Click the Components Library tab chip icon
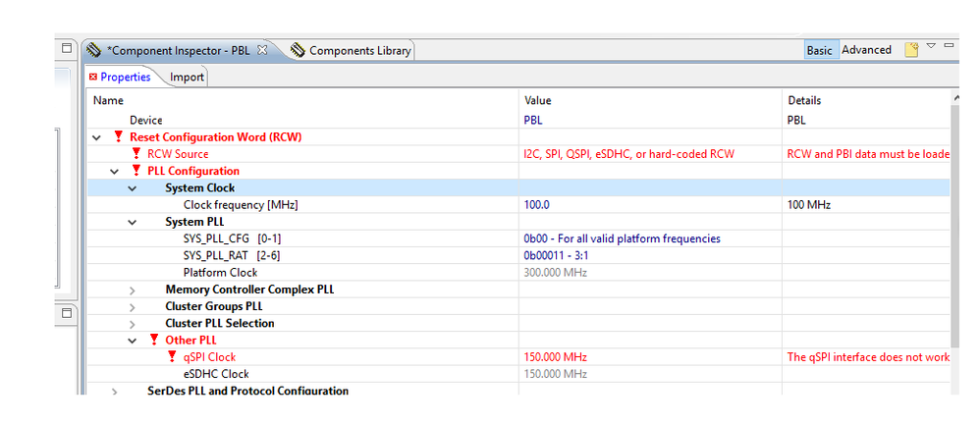This screenshot has width=980, height=423. click(299, 50)
